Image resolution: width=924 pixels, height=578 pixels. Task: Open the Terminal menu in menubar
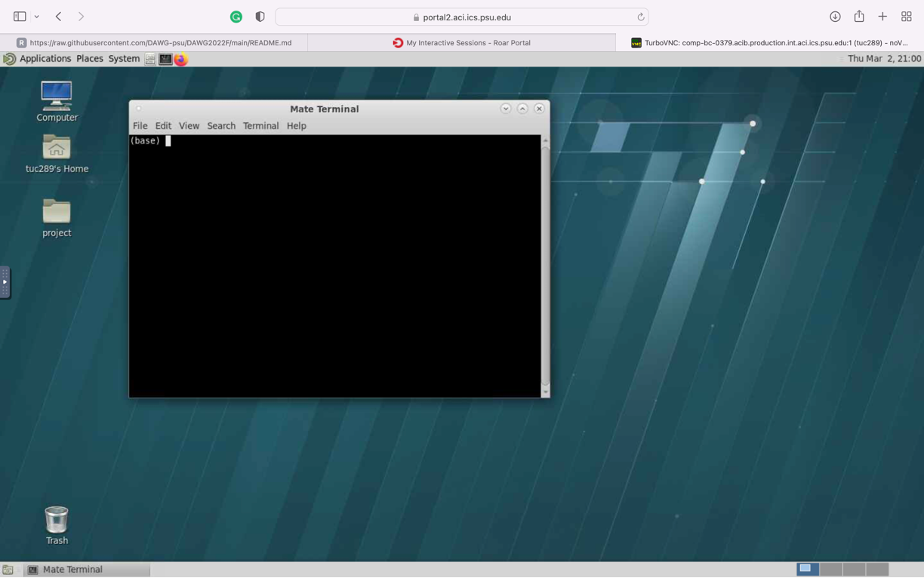click(x=260, y=126)
